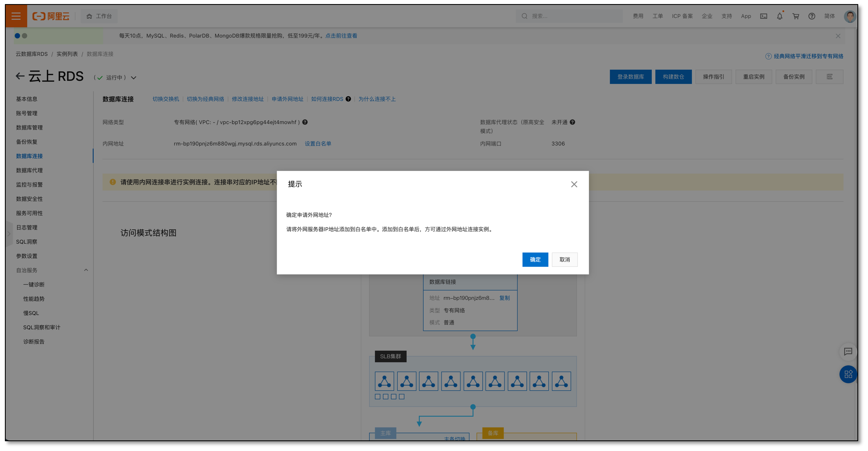
Task: Select 数据库代理 in the sidebar
Action: coord(29,170)
